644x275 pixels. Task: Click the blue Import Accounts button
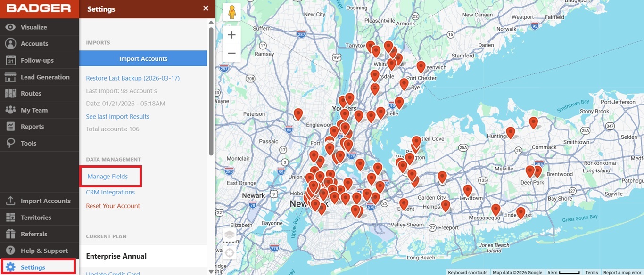click(143, 59)
